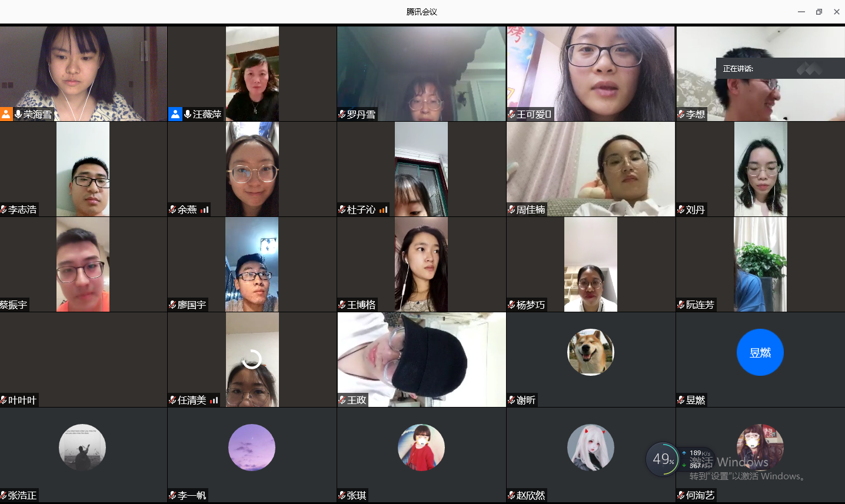Click the orange host icon beside 荣海雪
The height and width of the screenshot is (504, 845).
6,114
